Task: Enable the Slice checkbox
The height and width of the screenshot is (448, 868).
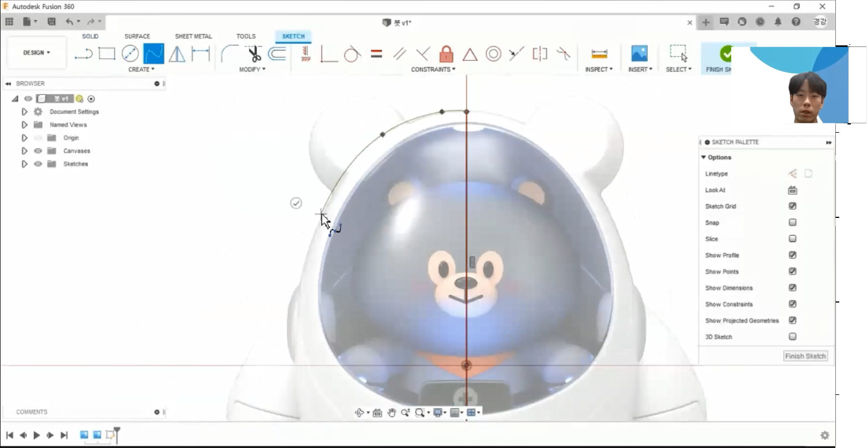Action: coord(792,238)
